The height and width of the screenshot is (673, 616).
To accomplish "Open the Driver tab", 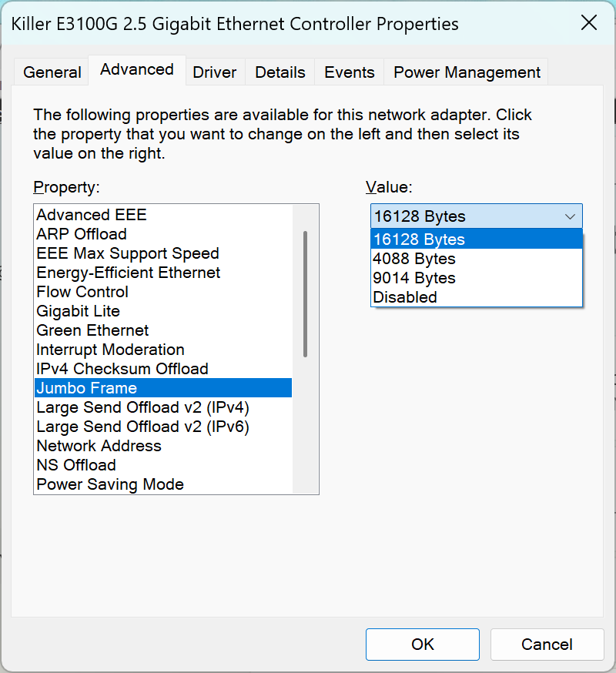I will click(x=215, y=72).
